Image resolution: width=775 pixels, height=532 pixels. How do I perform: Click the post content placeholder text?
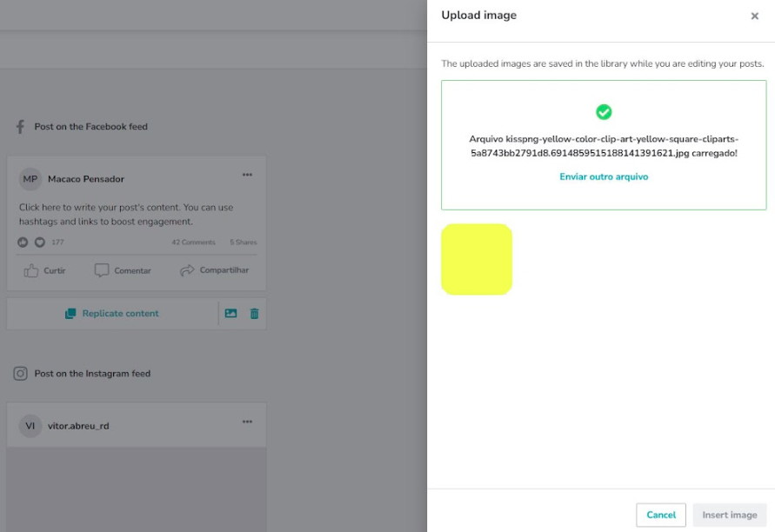pos(126,215)
